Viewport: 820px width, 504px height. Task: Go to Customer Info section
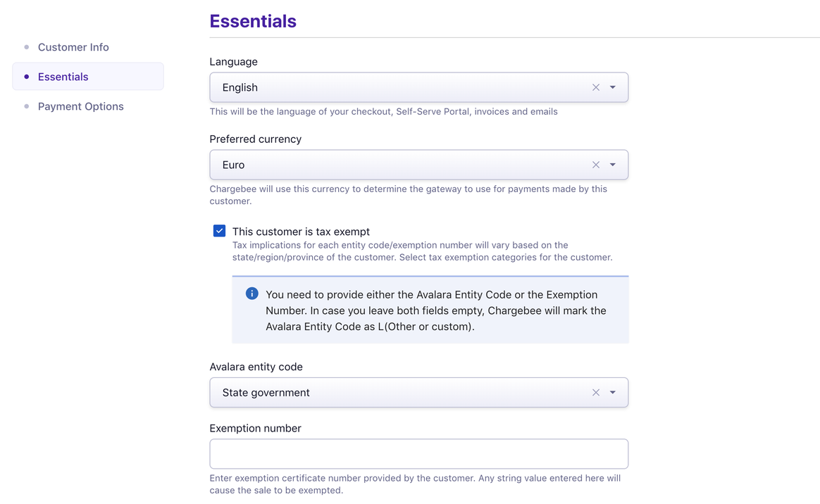pos(73,47)
